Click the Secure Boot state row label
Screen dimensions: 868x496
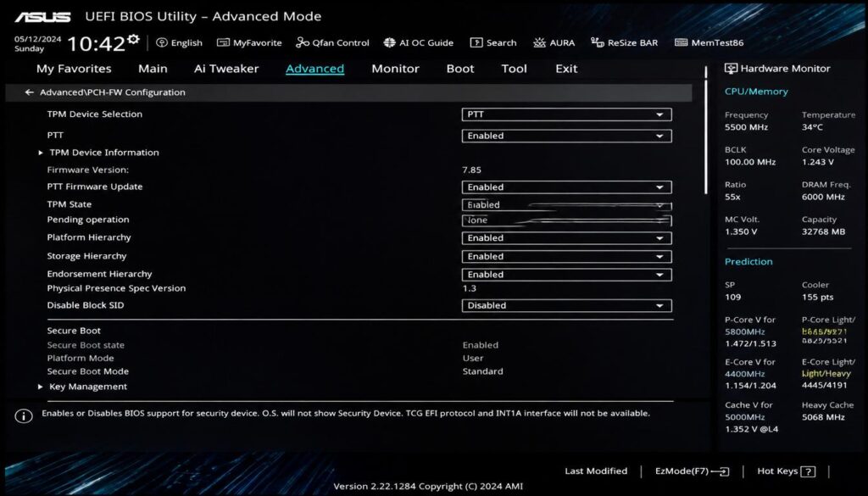point(86,345)
